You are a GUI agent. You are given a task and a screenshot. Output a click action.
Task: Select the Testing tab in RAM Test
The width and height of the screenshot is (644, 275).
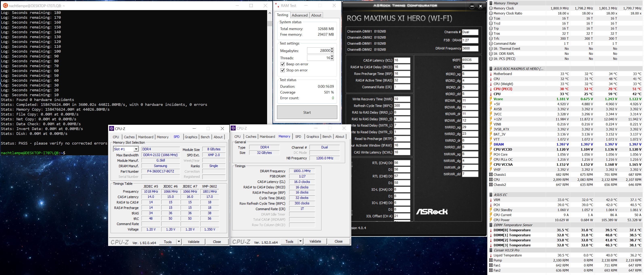[x=282, y=15]
